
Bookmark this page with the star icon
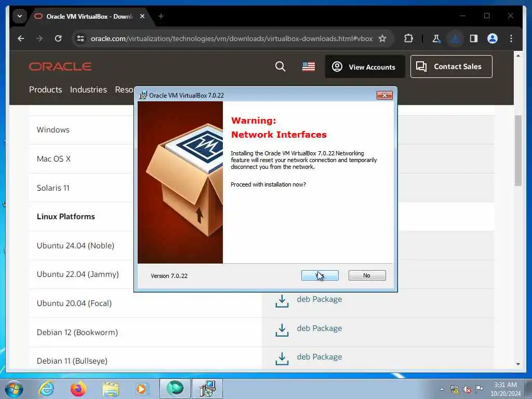pos(382,38)
